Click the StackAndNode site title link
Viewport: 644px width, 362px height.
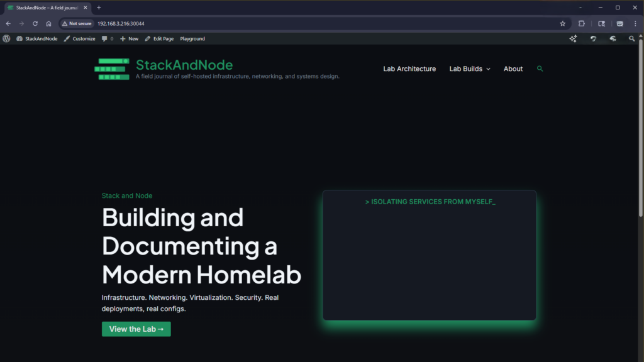pos(184,65)
